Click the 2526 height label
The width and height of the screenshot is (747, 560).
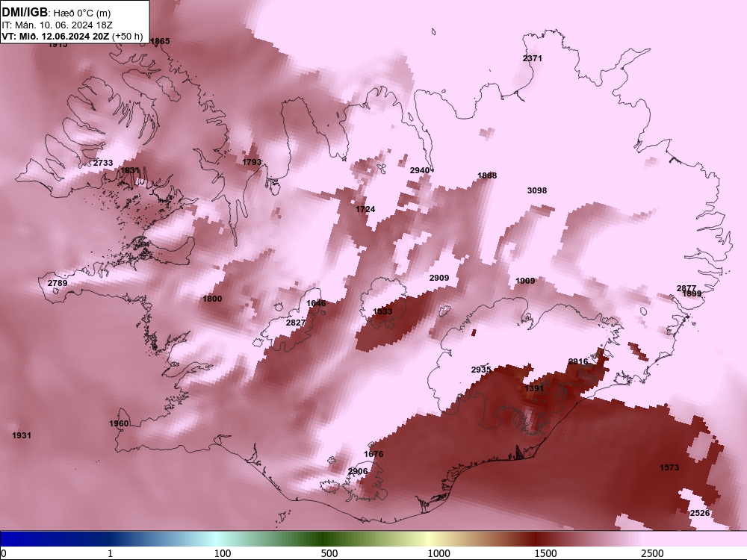(x=700, y=513)
